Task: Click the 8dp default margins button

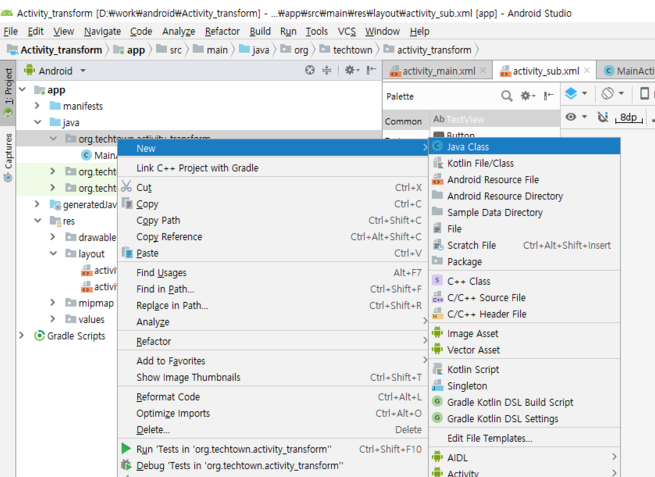Action: 629,117
